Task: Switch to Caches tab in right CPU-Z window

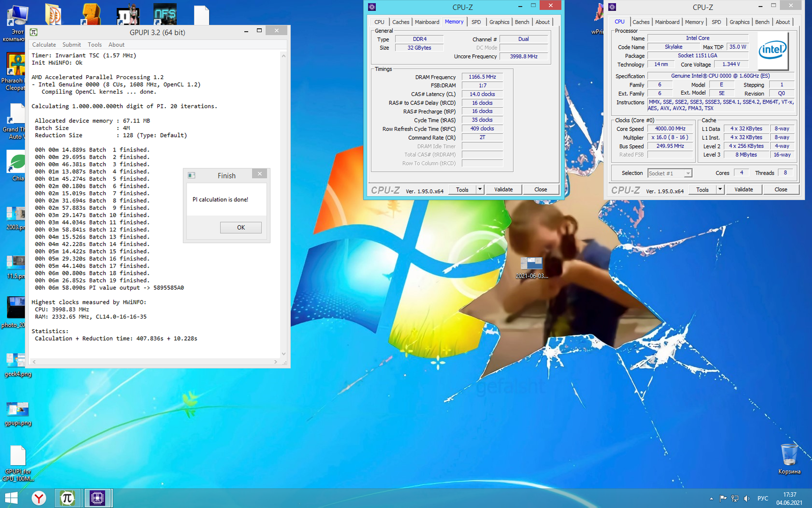Action: click(x=640, y=22)
